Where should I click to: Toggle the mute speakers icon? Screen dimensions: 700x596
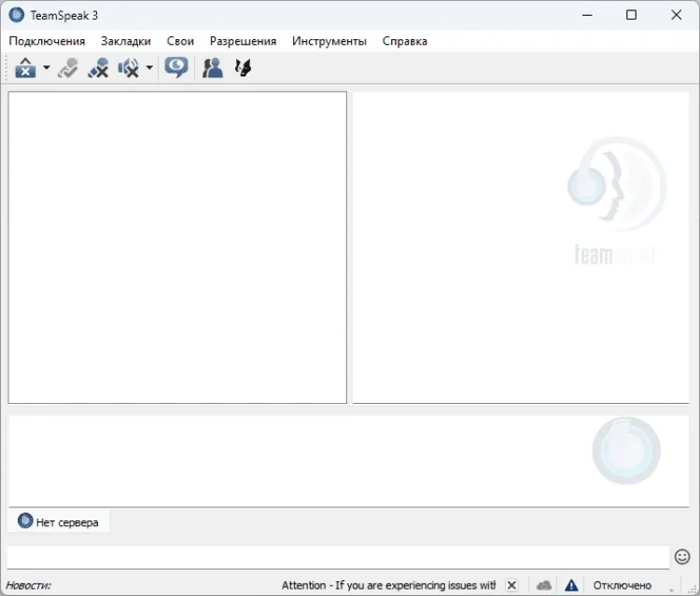(129, 68)
